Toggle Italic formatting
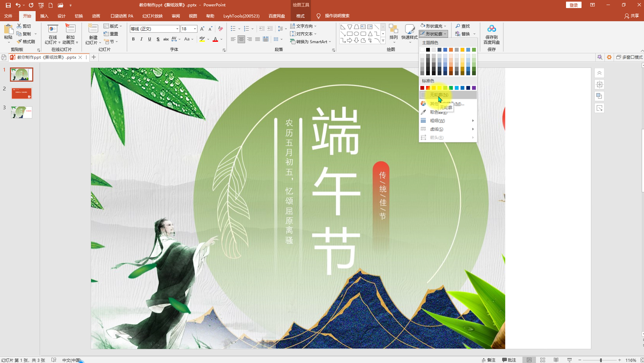The image size is (644, 363). point(141,39)
